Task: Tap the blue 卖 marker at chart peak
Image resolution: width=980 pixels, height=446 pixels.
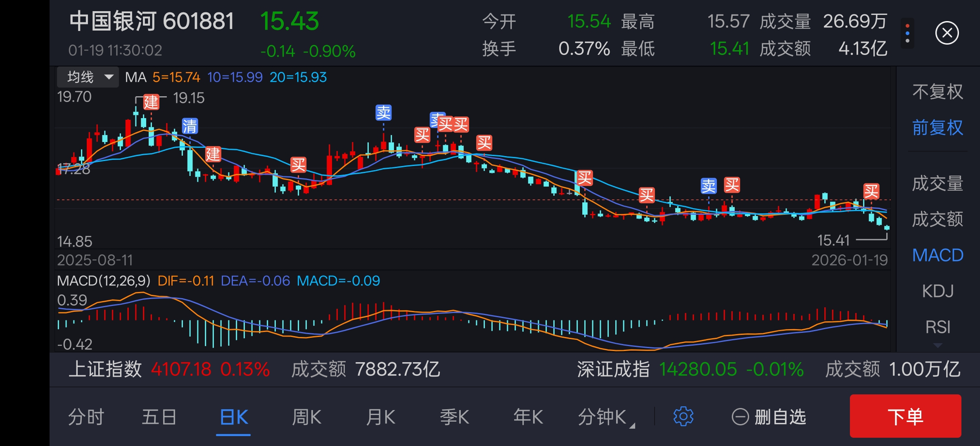Action: (383, 112)
